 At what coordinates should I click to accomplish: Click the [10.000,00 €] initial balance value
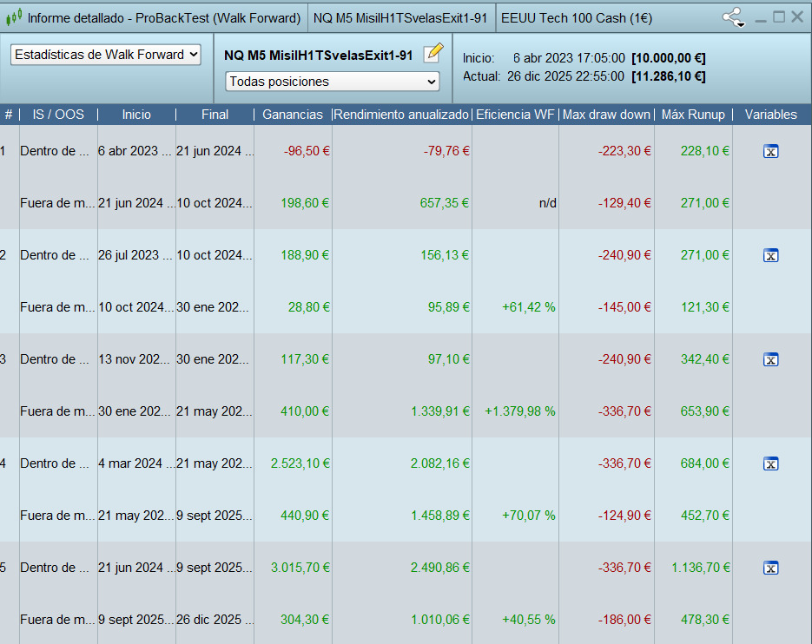(x=669, y=58)
